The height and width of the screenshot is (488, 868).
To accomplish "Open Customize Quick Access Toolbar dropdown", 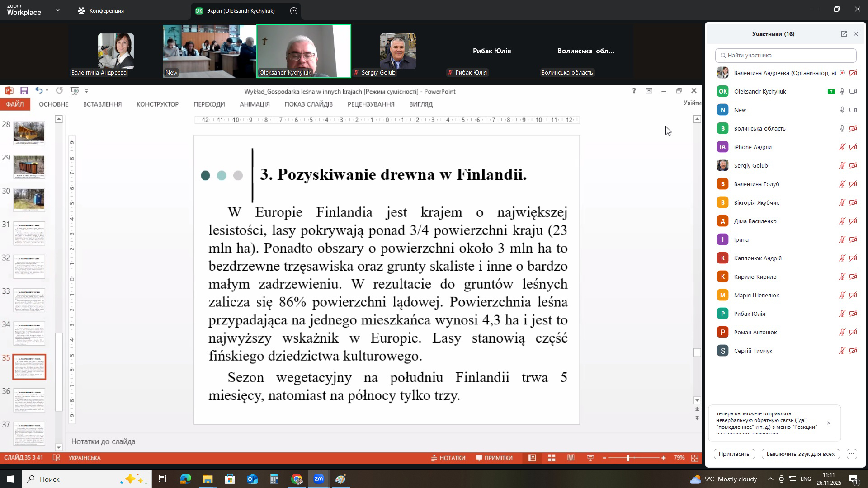I will pyautogui.click(x=86, y=90).
